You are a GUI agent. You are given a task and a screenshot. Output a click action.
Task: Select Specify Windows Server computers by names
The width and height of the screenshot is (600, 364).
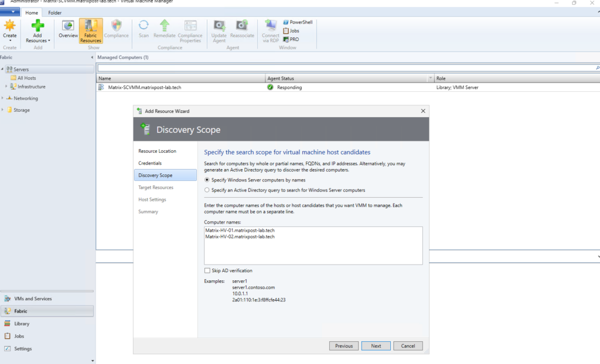[x=207, y=180]
